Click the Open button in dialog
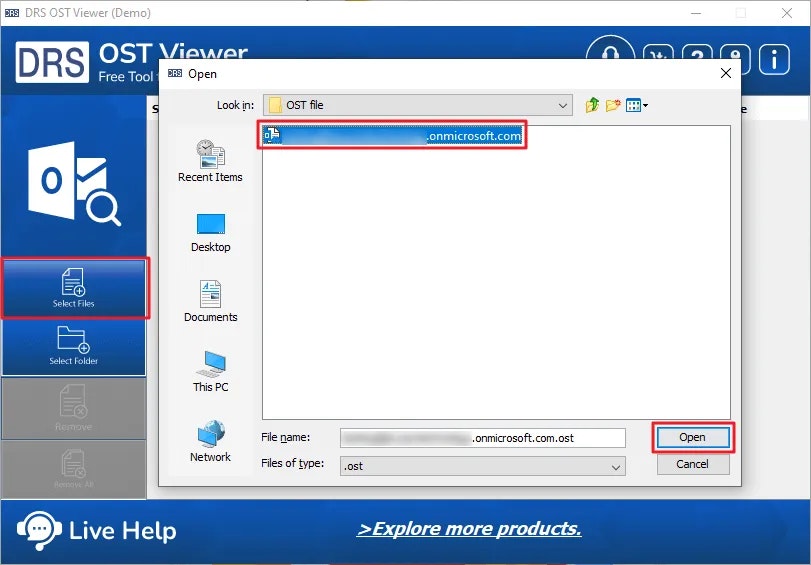The height and width of the screenshot is (565, 811). [693, 438]
